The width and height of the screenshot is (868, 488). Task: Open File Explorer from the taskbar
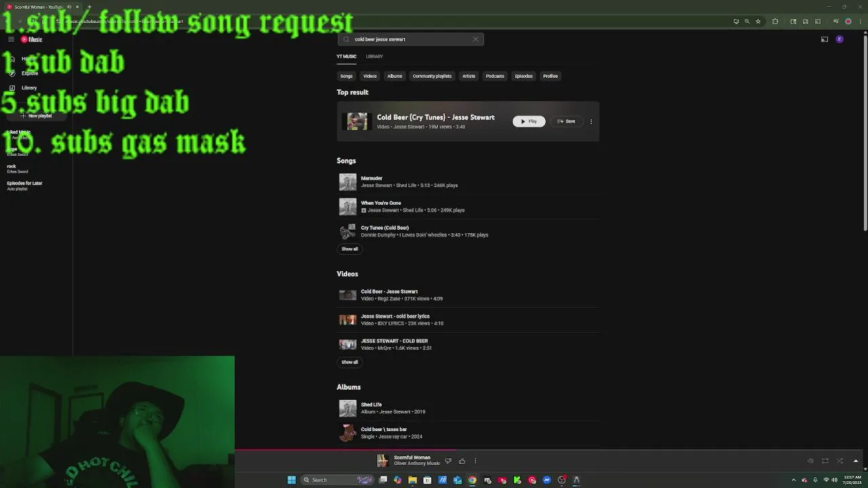(412, 480)
